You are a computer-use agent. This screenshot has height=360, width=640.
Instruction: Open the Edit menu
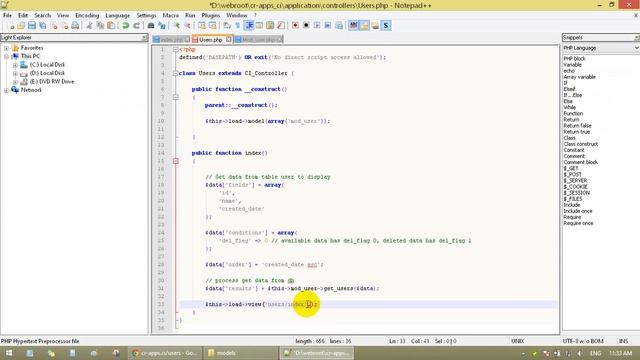pyautogui.click(x=23, y=16)
